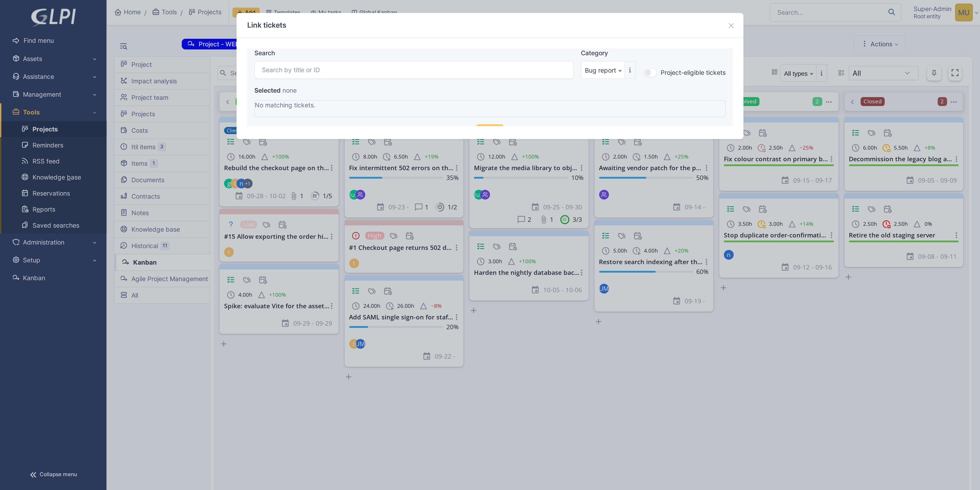Open RSS feed in the sidebar

click(x=46, y=161)
